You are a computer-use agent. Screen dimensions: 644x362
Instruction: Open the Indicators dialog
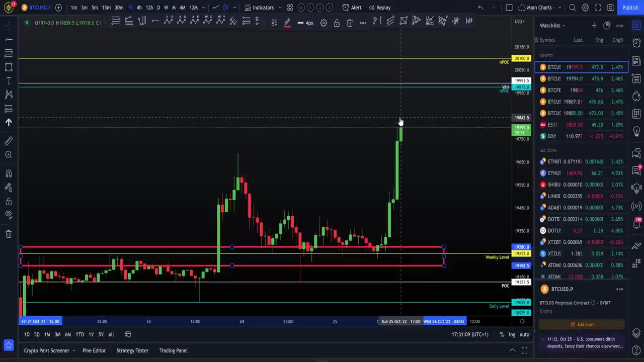[259, 8]
